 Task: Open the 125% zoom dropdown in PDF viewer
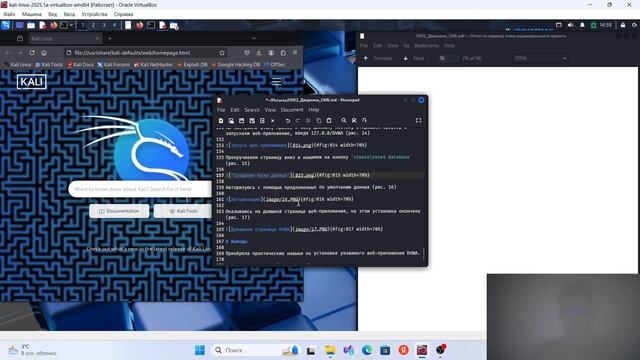coord(540,58)
